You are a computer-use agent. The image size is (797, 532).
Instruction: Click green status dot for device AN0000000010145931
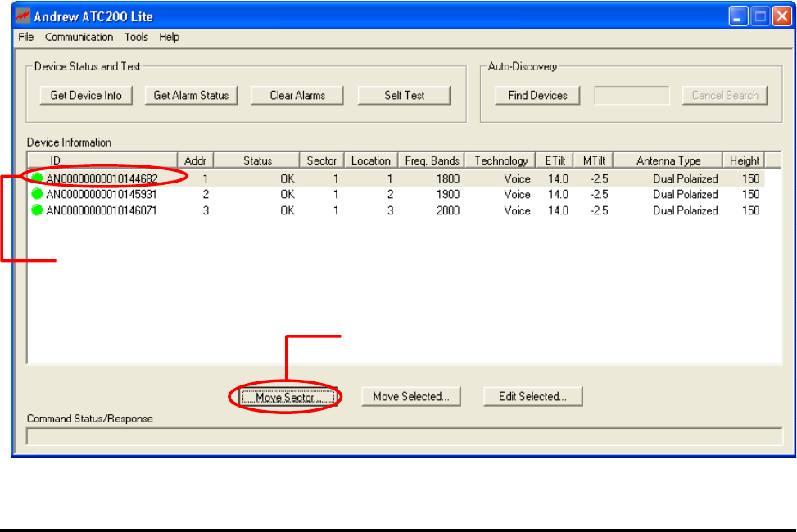click(37, 194)
